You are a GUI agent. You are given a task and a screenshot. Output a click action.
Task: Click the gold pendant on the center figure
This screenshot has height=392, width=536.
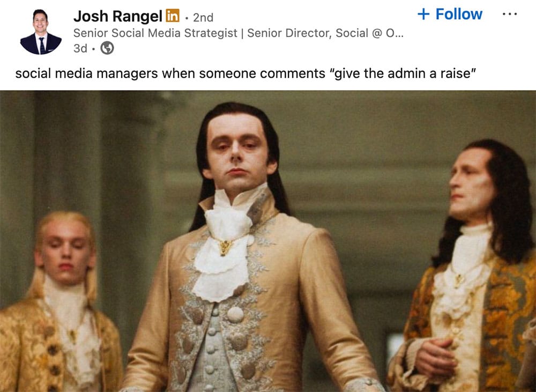pos(224,247)
